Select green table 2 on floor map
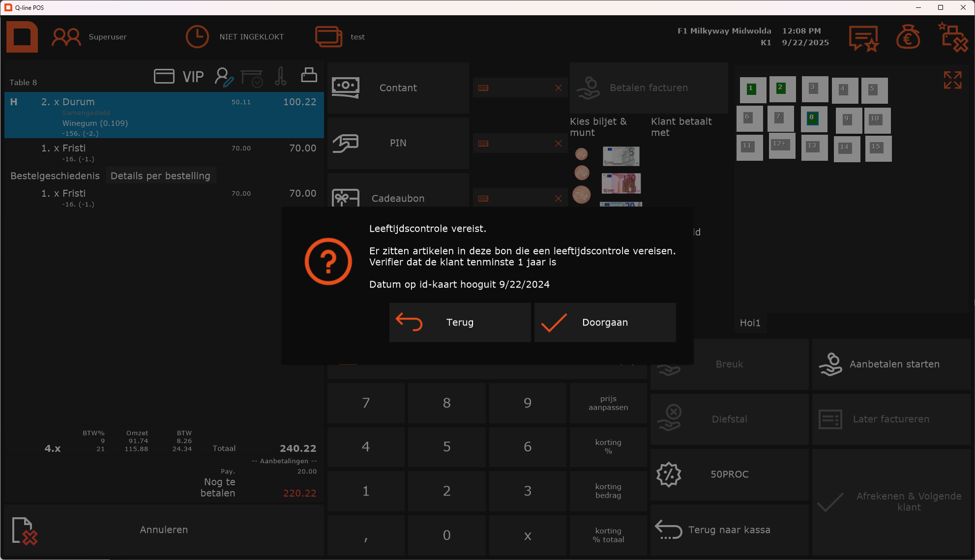Screen dimensions: 975x560 point(782,89)
